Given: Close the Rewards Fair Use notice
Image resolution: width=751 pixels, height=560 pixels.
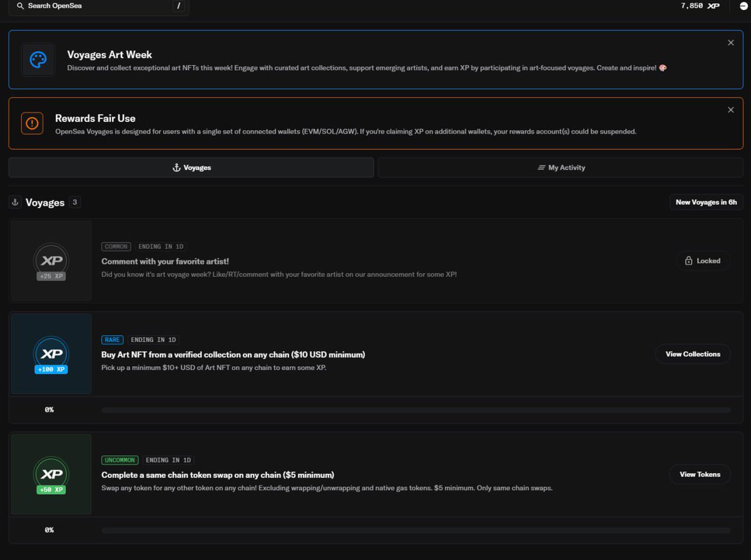Looking at the screenshot, I should tap(730, 110).
